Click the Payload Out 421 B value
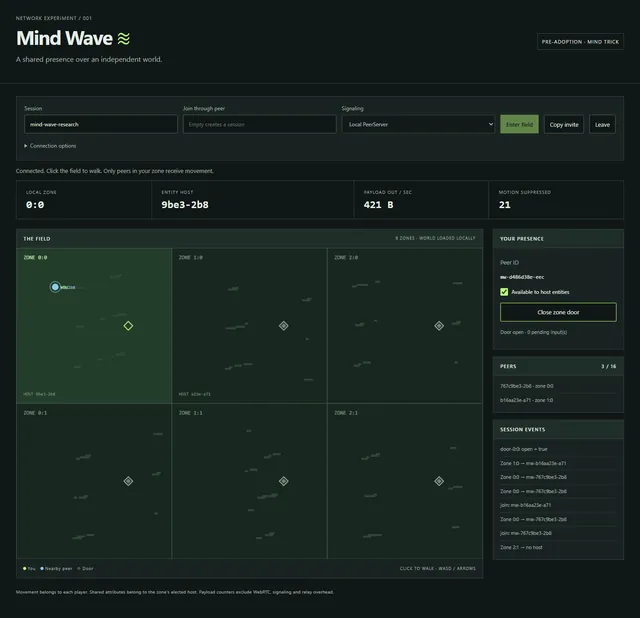This screenshot has height=618, width=640. pyautogui.click(x=378, y=205)
